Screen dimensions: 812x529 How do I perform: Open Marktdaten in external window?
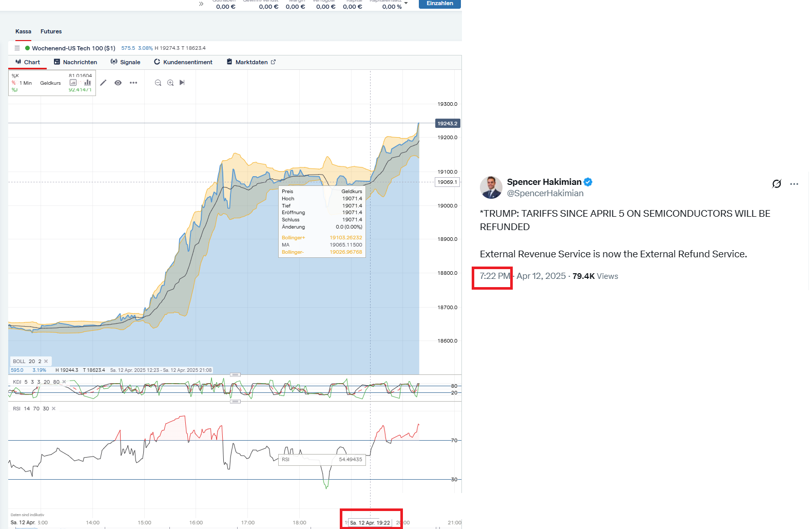(x=252, y=62)
